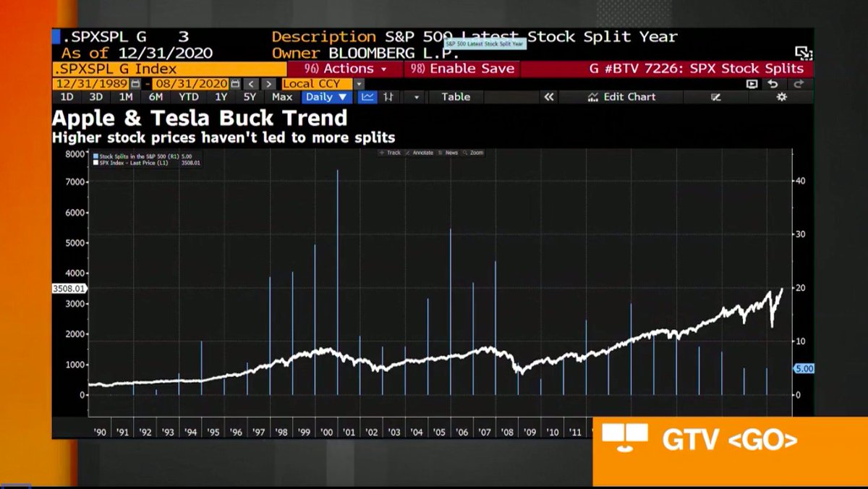Click the '08 year label on x-axis

pyautogui.click(x=507, y=433)
